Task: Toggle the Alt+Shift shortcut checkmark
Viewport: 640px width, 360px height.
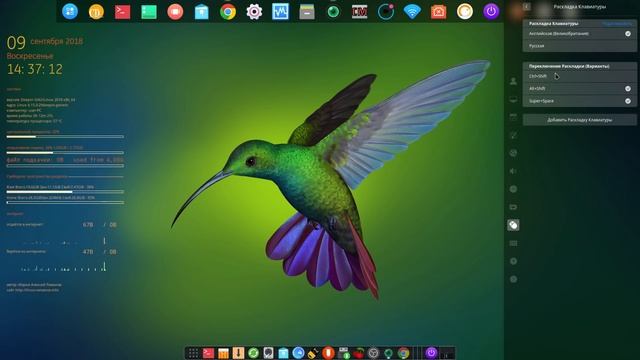Action: coord(628,89)
